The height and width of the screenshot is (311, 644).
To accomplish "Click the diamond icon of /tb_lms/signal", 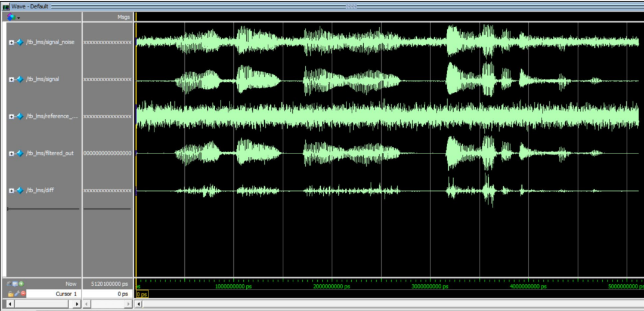I will pos(20,79).
